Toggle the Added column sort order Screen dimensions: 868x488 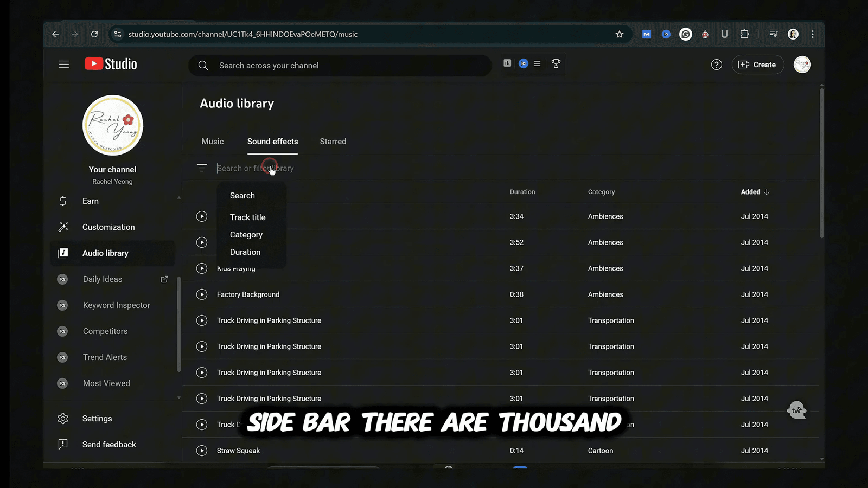click(755, 192)
